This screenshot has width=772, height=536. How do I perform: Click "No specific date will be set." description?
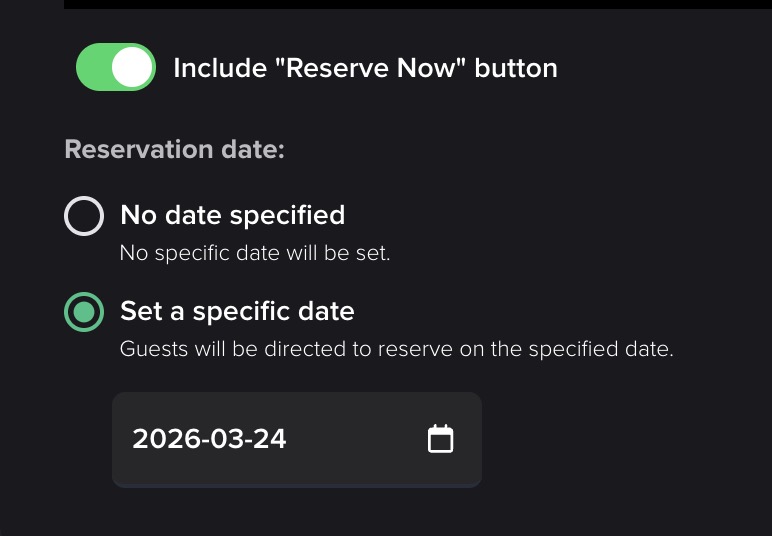pos(254,253)
